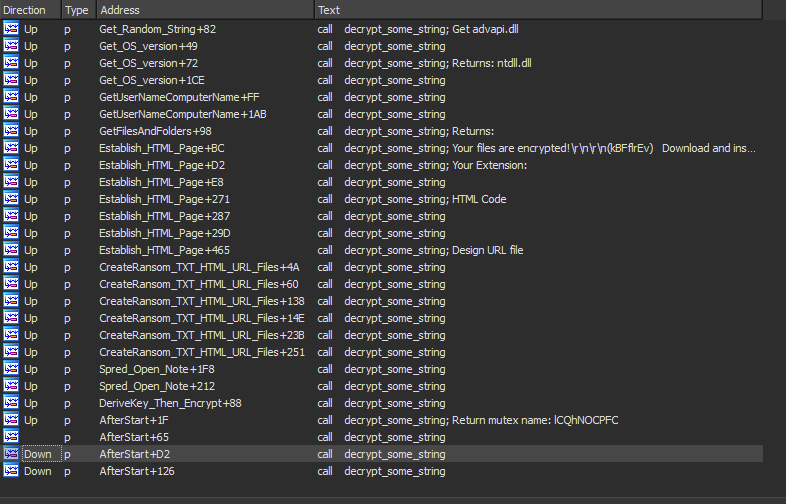Image resolution: width=786 pixels, height=504 pixels.
Task: Select address Establish_HTML_Page+BC
Action: [x=161, y=148]
